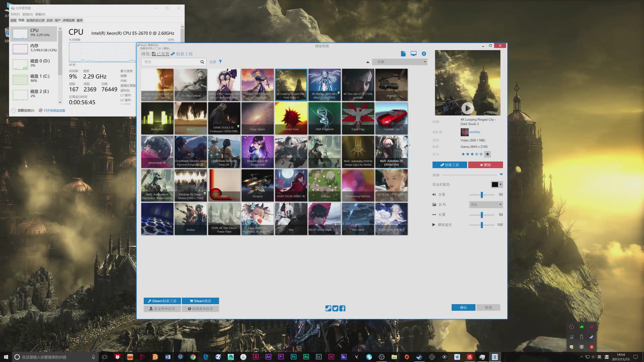Select the Demon Core wallpaper
The height and width of the screenshot is (362, 644).
click(291, 118)
